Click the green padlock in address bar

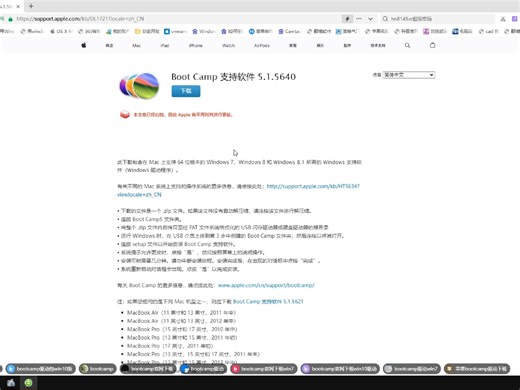(x=10, y=19)
